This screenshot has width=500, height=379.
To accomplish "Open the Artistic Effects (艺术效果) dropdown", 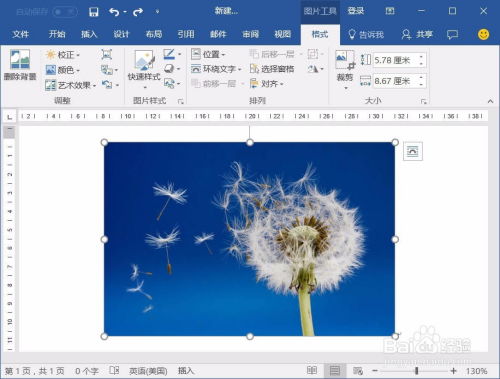I will click(x=71, y=85).
